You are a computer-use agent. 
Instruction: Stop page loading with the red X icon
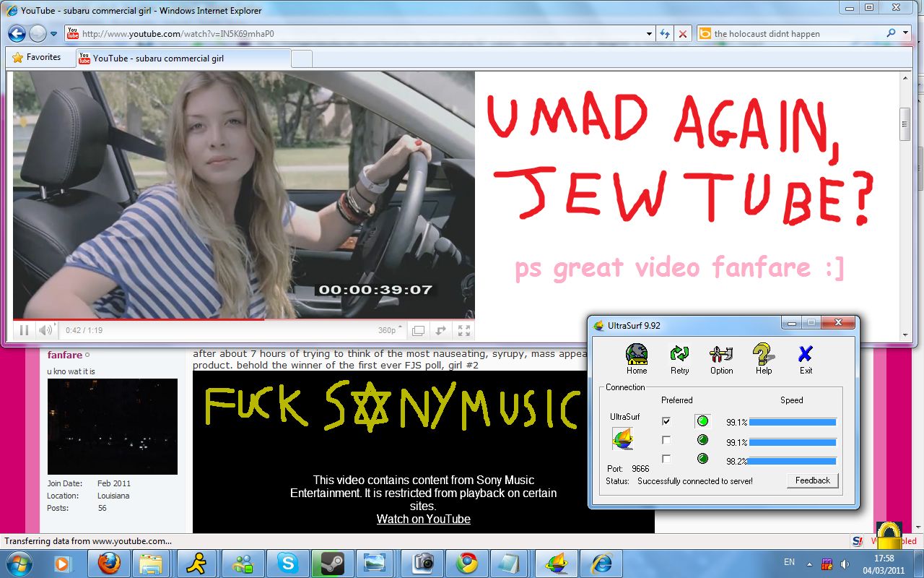point(683,34)
